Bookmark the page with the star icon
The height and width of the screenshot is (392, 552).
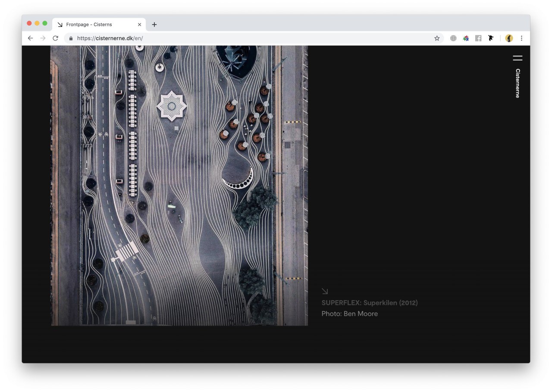(437, 38)
